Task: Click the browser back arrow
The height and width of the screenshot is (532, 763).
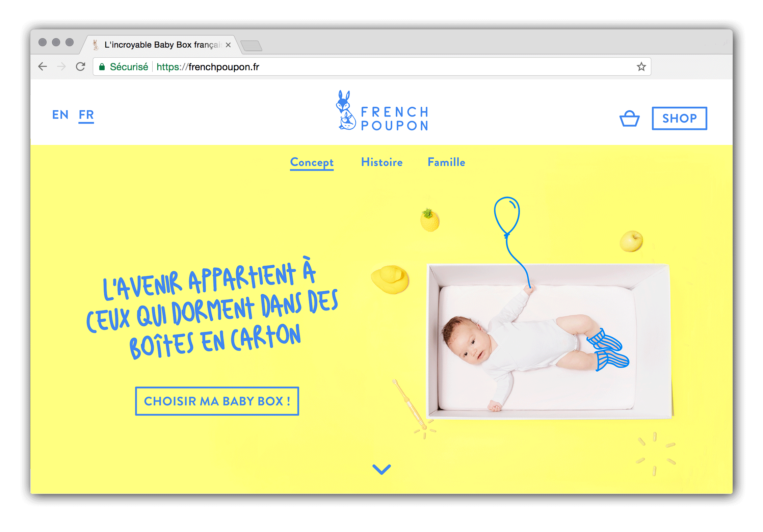Action: [x=43, y=66]
